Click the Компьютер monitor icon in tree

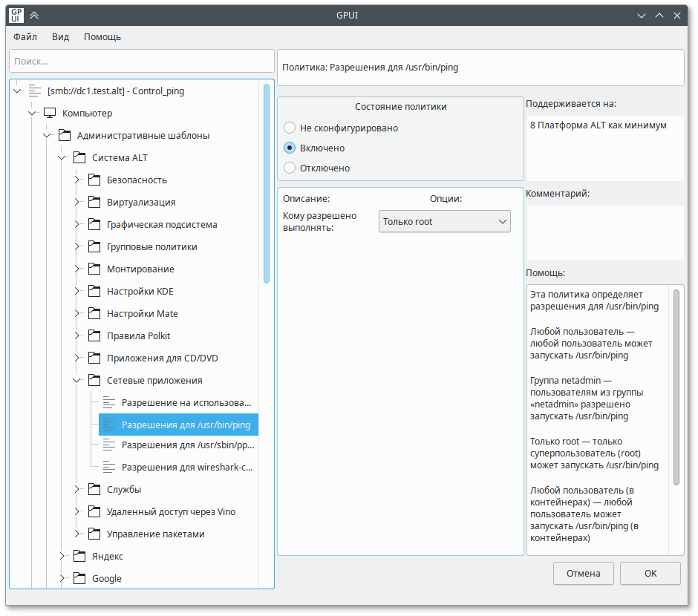(x=50, y=114)
